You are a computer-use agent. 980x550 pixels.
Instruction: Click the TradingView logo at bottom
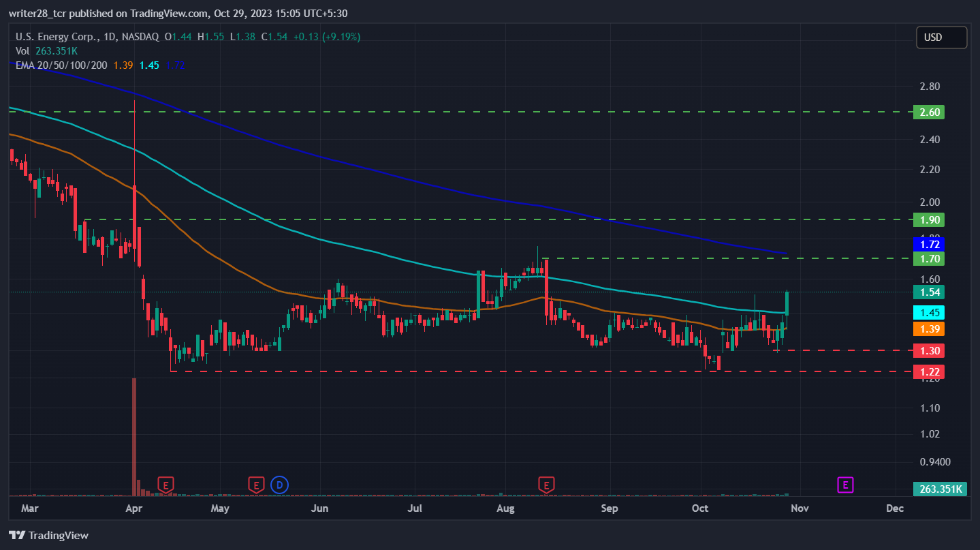(48, 536)
